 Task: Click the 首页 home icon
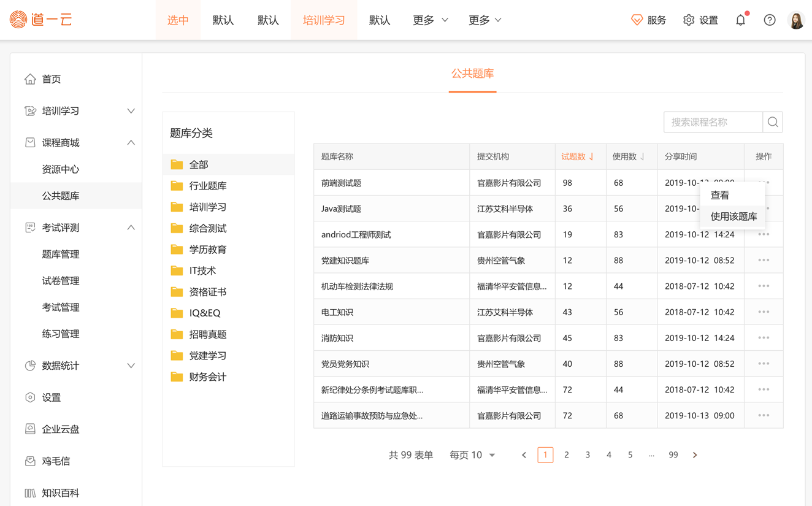coord(30,79)
